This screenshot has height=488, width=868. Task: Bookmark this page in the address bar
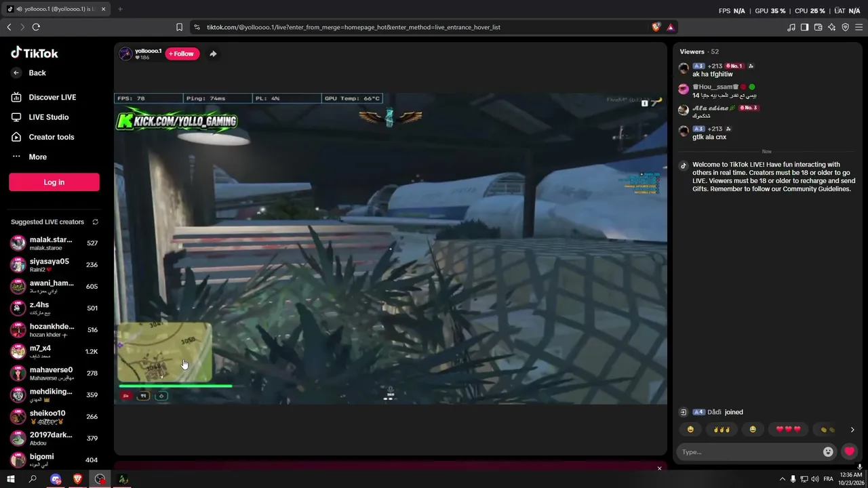pyautogui.click(x=179, y=27)
